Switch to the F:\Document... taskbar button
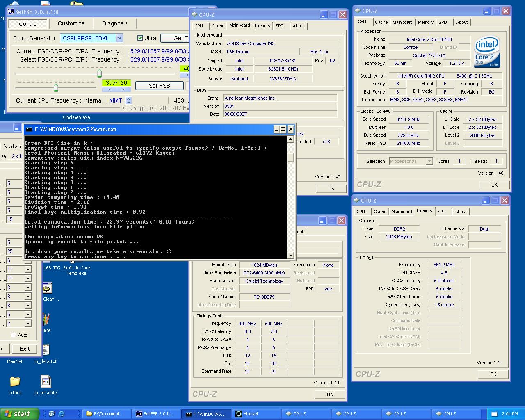 pos(107,414)
